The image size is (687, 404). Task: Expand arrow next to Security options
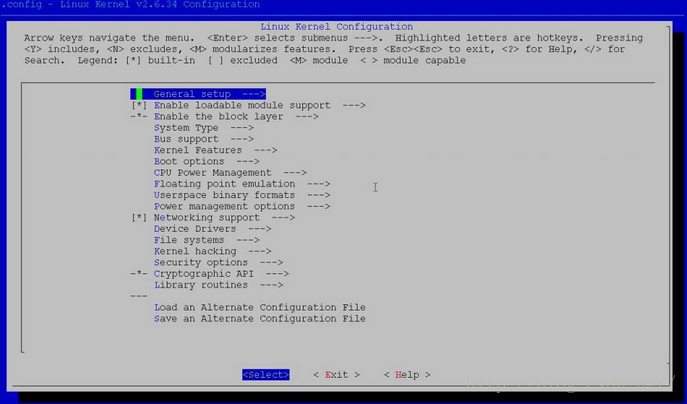point(272,263)
